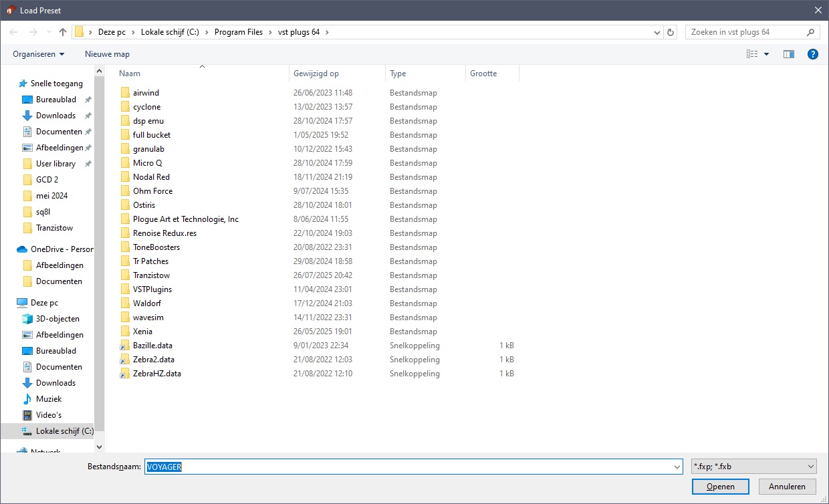The width and height of the screenshot is (829, 504).
Task: Open airwind folder icon
Action: (125, 93)
